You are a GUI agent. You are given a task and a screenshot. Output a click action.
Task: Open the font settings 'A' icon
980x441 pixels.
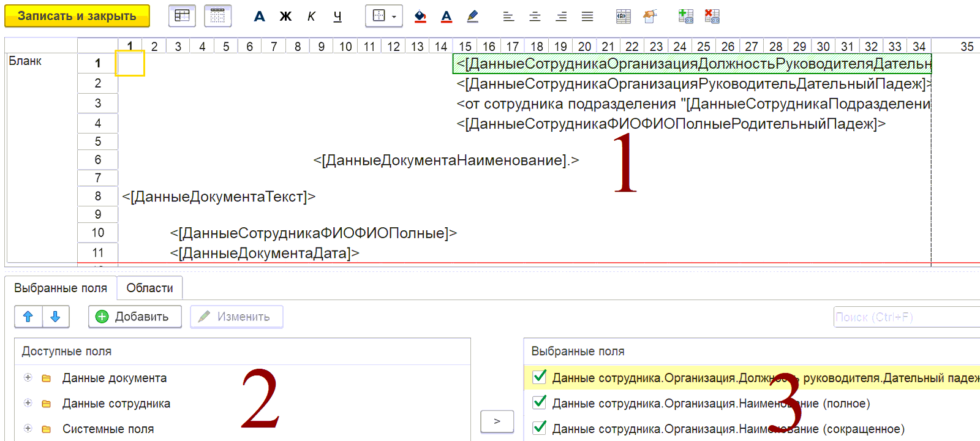259,17
